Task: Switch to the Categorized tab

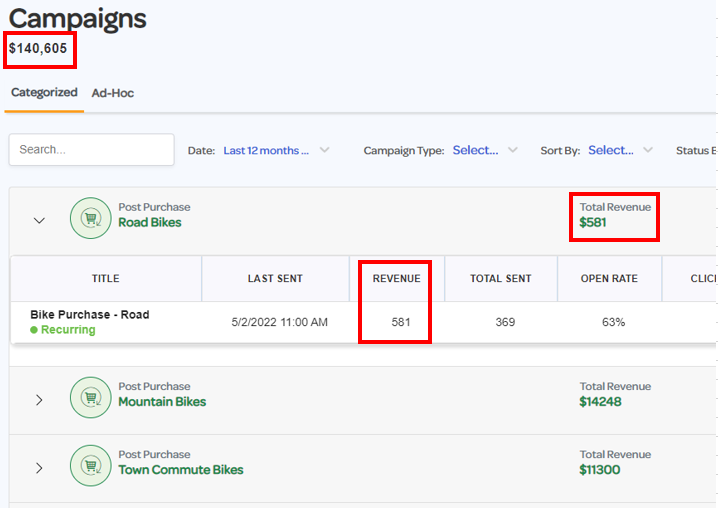Action: click(44, 93)
